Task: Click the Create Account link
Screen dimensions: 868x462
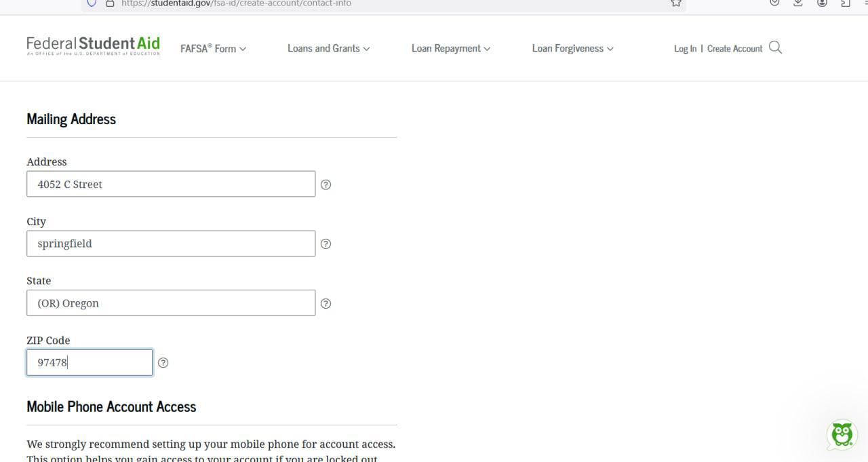Action: tap(734, 49)
